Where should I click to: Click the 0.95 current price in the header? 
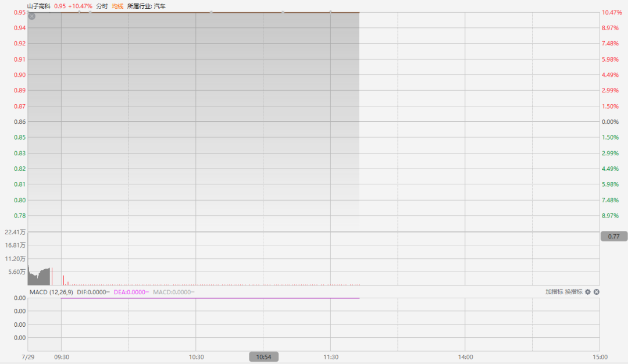click(60, 6)
